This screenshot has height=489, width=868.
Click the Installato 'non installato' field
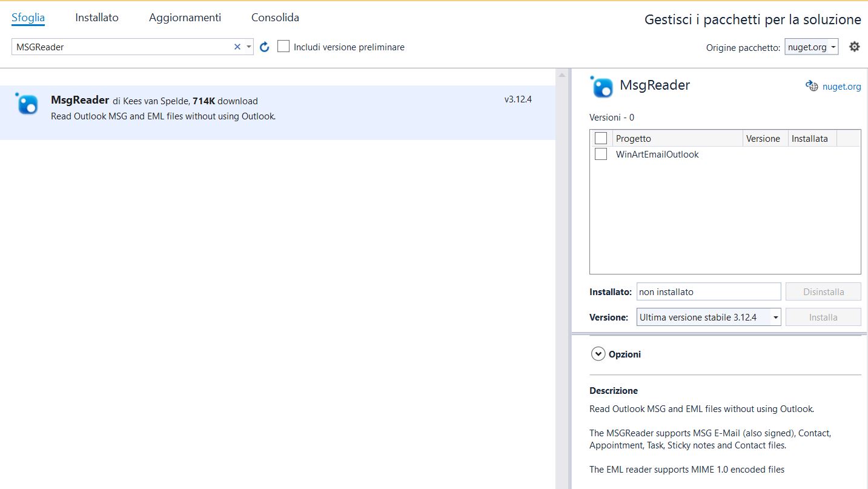pos(709,291)
